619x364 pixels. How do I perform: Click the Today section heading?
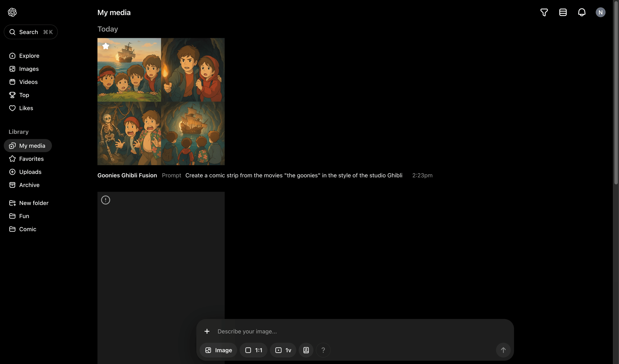[x=108, y=29]
